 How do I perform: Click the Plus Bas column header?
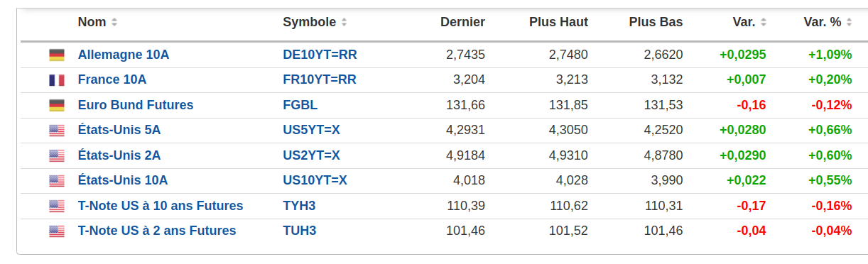coord(656,22)
